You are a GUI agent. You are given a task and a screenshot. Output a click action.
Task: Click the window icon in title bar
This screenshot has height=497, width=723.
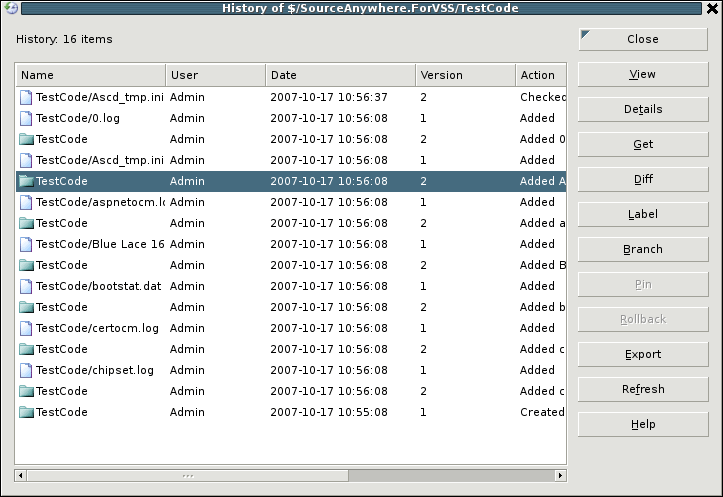click(11, 9)
